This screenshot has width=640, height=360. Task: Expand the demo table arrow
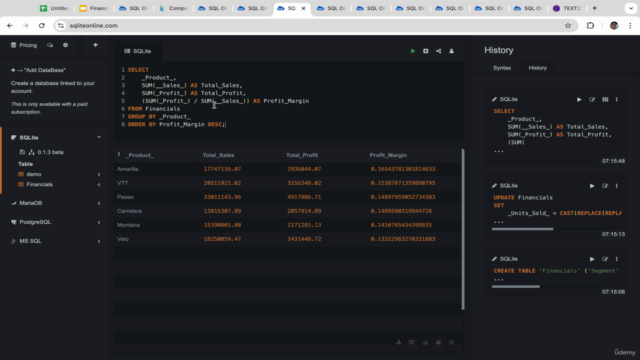99,175
